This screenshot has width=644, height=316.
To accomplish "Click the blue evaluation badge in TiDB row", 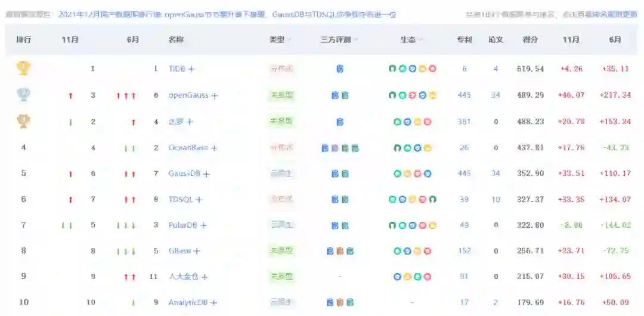I will click(x=340, y=69).
